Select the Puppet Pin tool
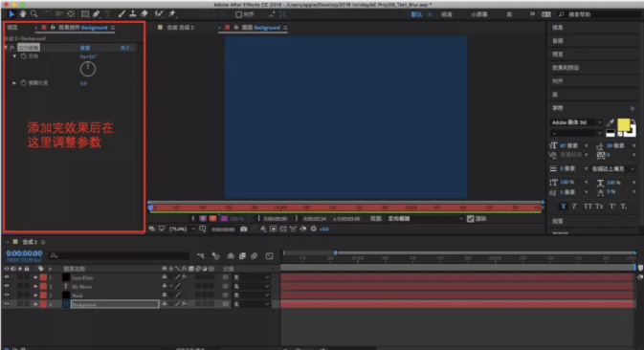The height and width of the screenshot is (350, 644). pyautogui.click(x=172, y=14)
